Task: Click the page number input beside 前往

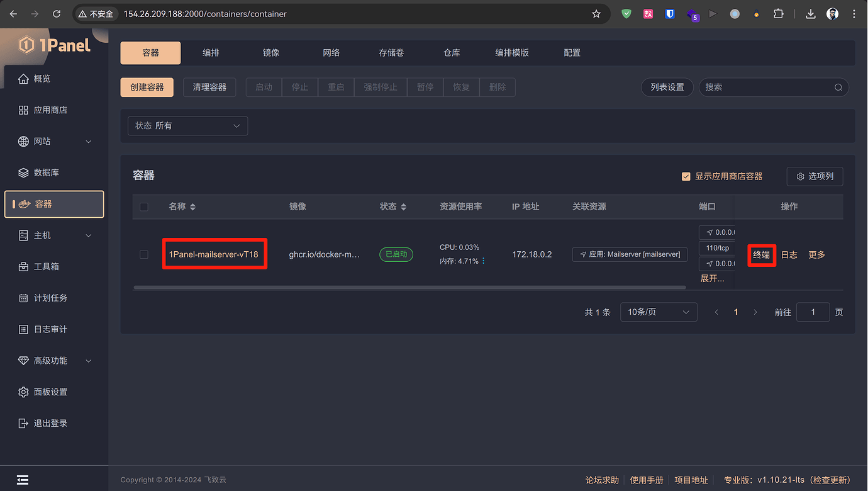Action: click(813, 312)
